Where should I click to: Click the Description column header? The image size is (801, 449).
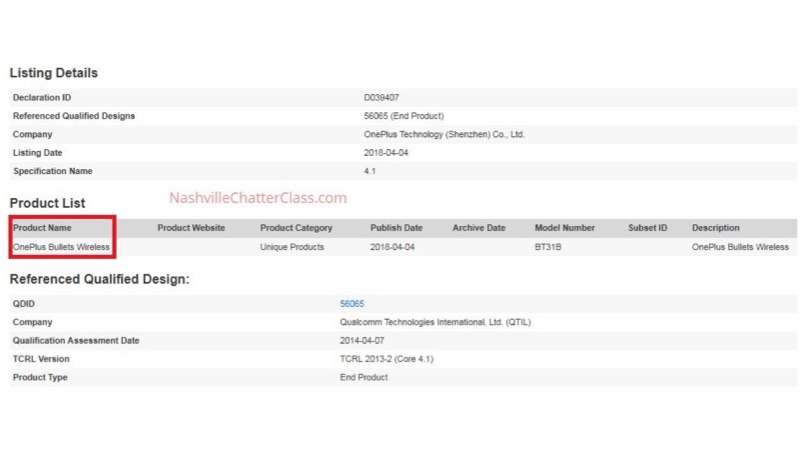(x=715, y=228)
